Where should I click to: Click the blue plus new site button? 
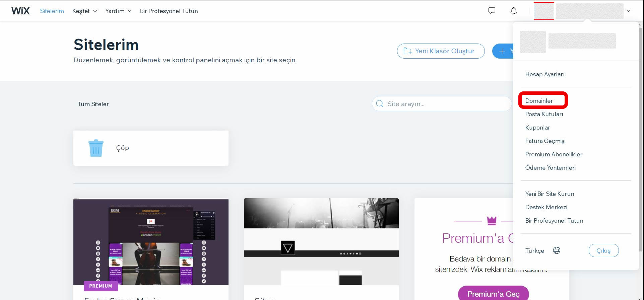(503, 51)
